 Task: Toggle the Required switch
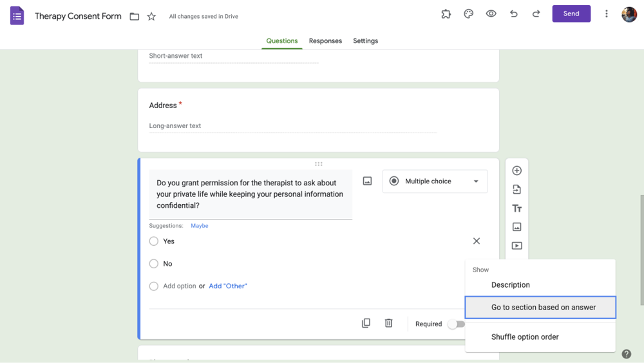457,324
